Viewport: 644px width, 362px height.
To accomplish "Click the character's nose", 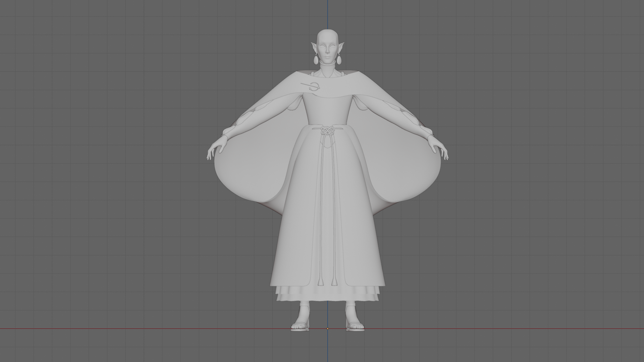I will 328,51.
